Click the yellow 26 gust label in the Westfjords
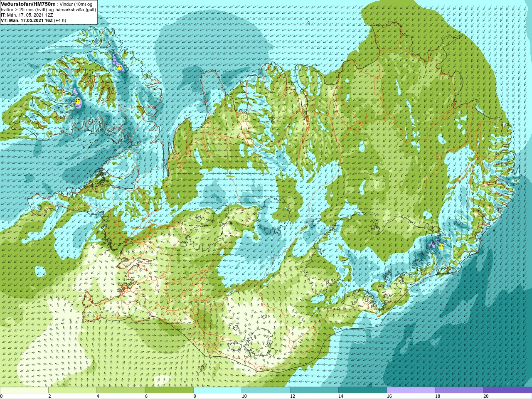The image size is (532, 399). point(119,67)
